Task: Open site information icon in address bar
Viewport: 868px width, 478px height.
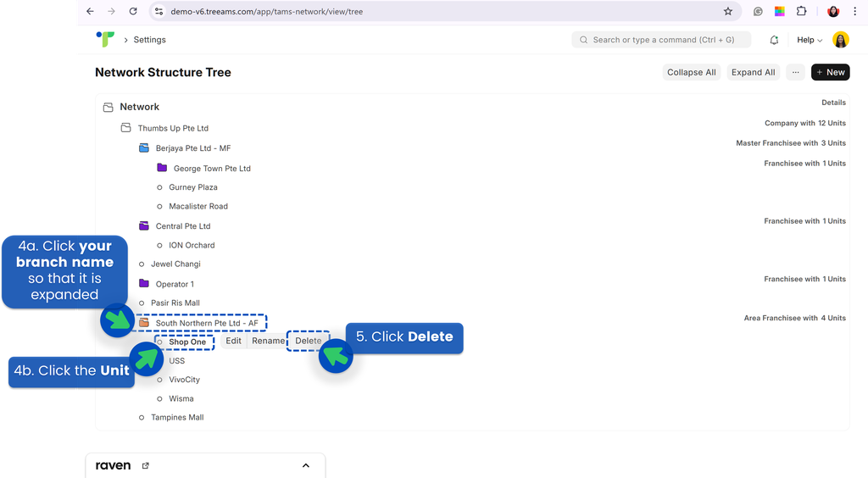Action: 159,11
